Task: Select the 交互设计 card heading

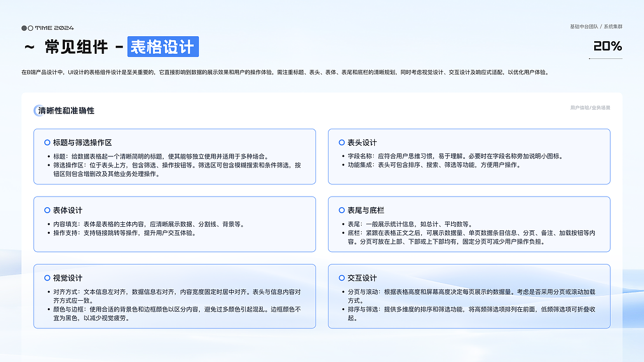Action: [x=362, y=278]
